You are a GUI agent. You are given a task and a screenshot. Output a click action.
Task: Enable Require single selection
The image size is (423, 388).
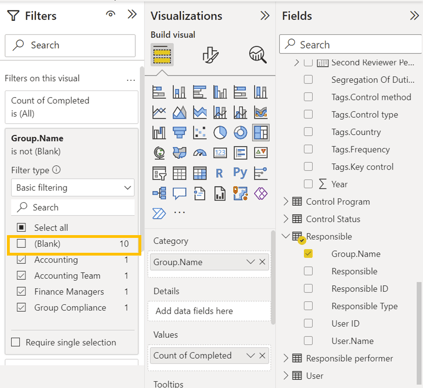tap(15, 342)
